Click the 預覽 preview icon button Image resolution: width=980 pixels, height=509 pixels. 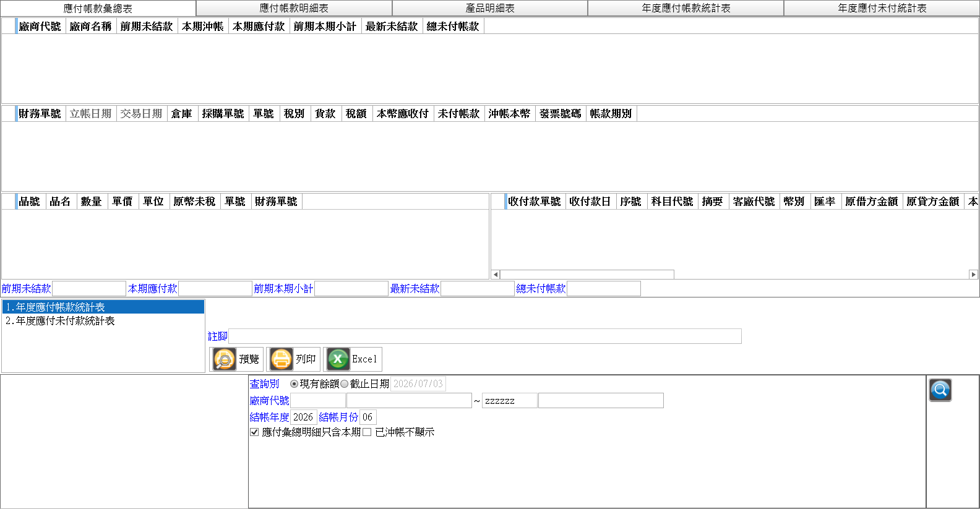pos(236,359)
